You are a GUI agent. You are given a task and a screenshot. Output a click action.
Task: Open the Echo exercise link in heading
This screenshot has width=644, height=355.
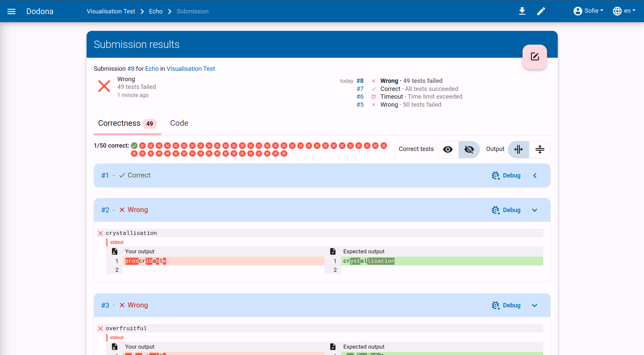pyautogui.click(x=152, y=69)
